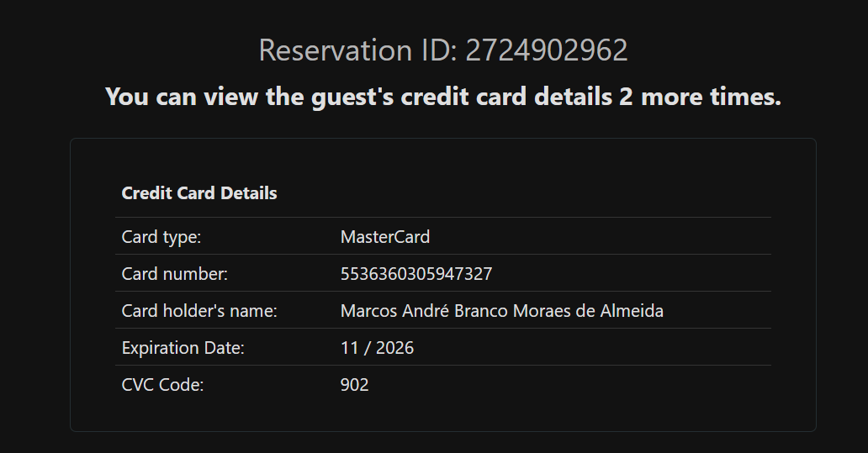Click the "Card holder's name:" label
The height and width of the screenshot is (453, 868).
(199, 311)
